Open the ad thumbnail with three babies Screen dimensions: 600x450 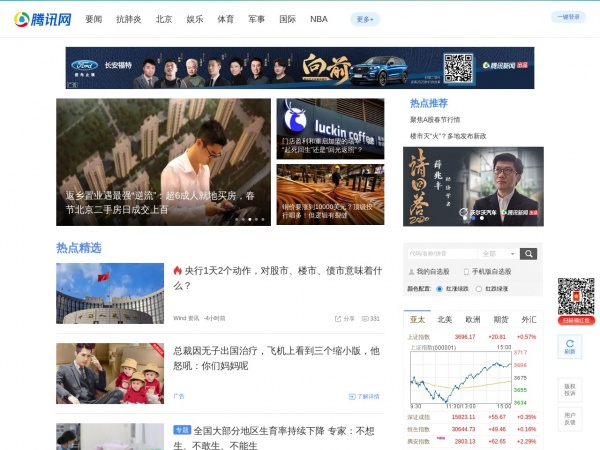tap(110, 373)
